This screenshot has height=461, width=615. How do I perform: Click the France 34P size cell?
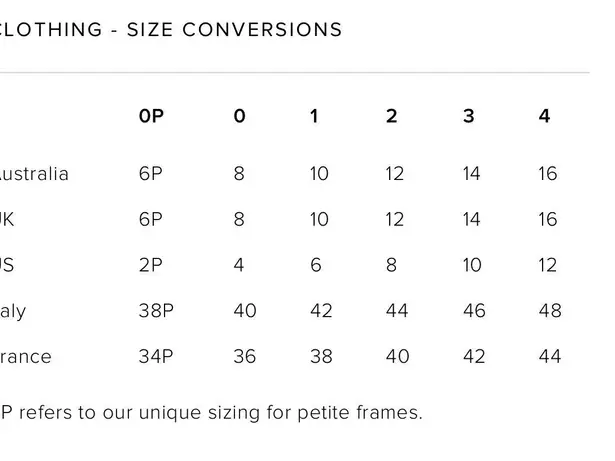pos(155,357)
